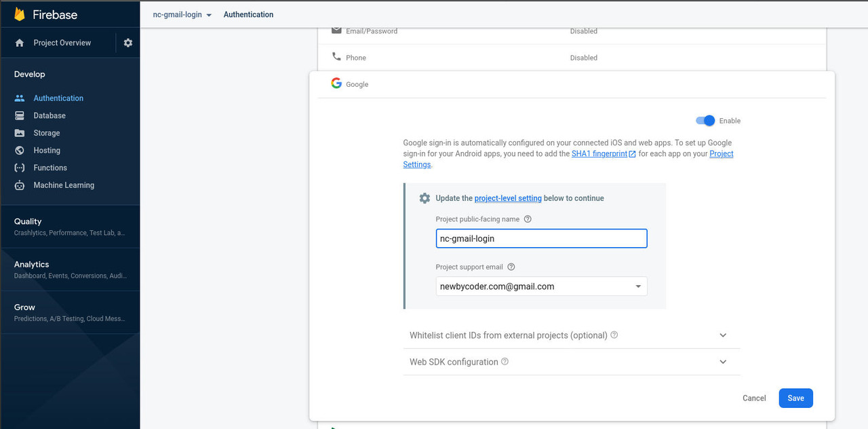The height and width of the screenshot is (429, 868).
Task: Click the Email/Password provider row
Action: click(x=572, y=31)
